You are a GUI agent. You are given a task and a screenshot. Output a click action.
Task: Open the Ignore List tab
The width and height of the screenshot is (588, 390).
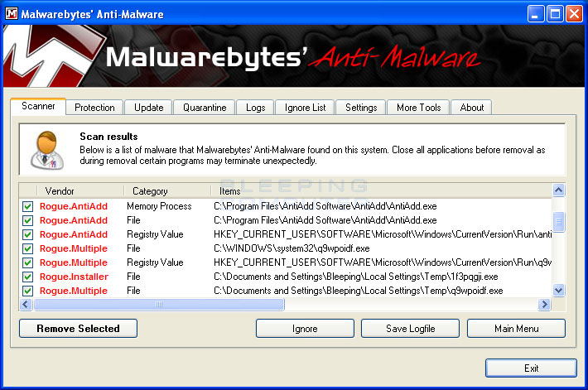coord(305,108)
